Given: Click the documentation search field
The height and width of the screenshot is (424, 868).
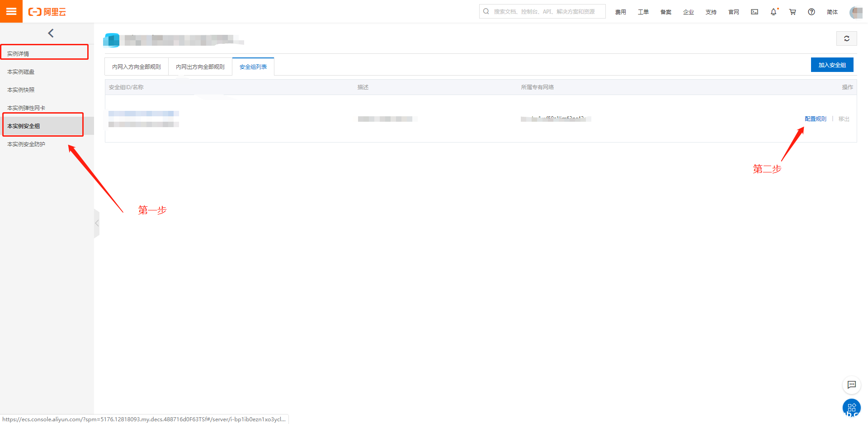Looking at the screenshot, I should click(542, 11).
